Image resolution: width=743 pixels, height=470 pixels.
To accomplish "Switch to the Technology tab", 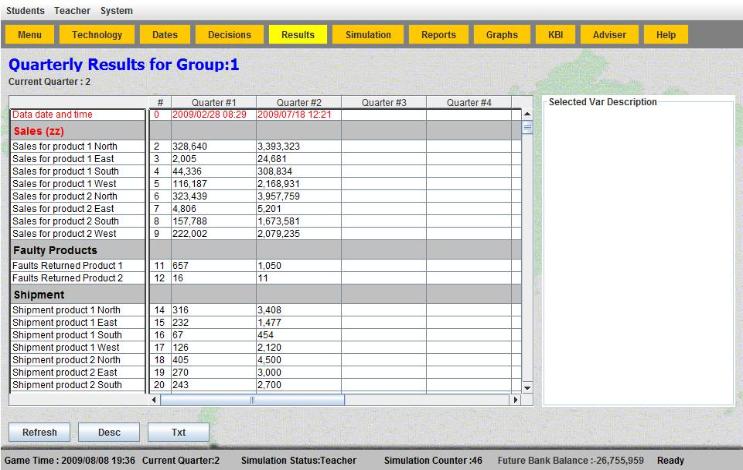I will (97, 35).
